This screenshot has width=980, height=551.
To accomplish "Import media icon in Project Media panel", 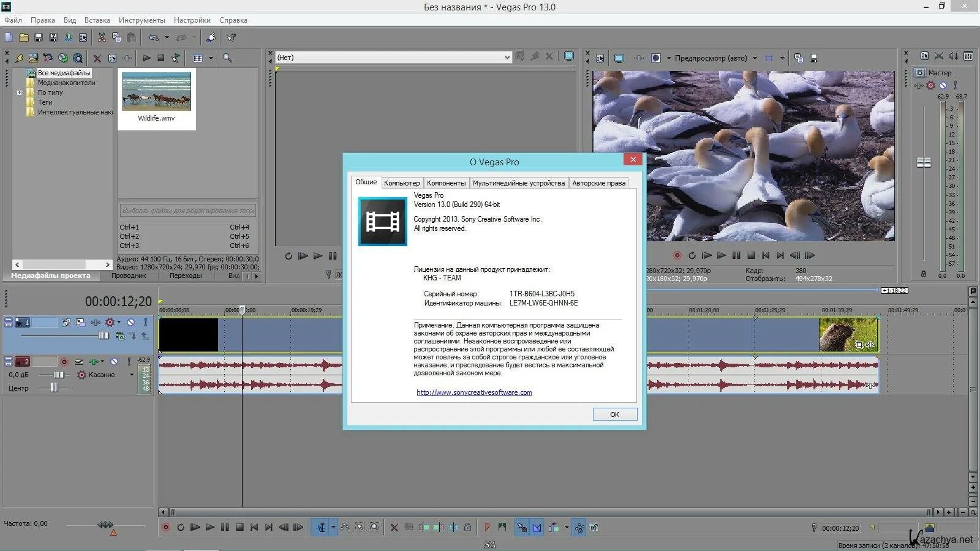I will (x=33, y=58).
